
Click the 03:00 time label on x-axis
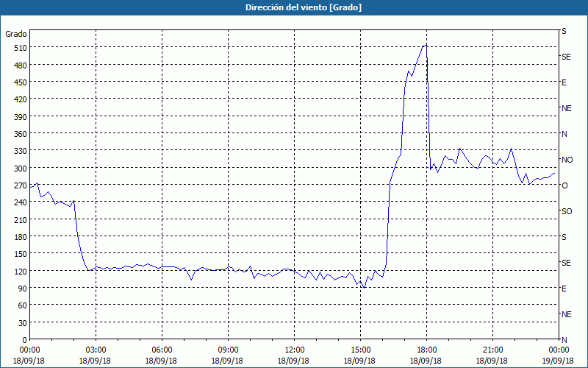click(96, 350)
